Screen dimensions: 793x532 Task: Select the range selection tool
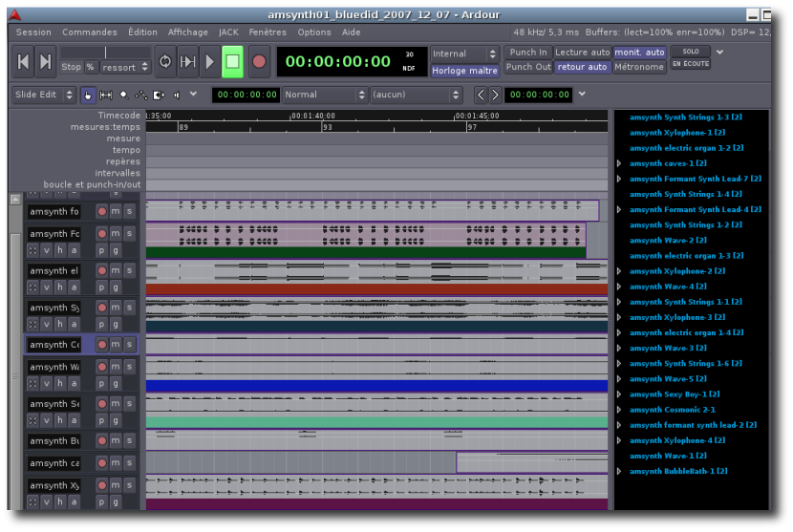point(105,95)
